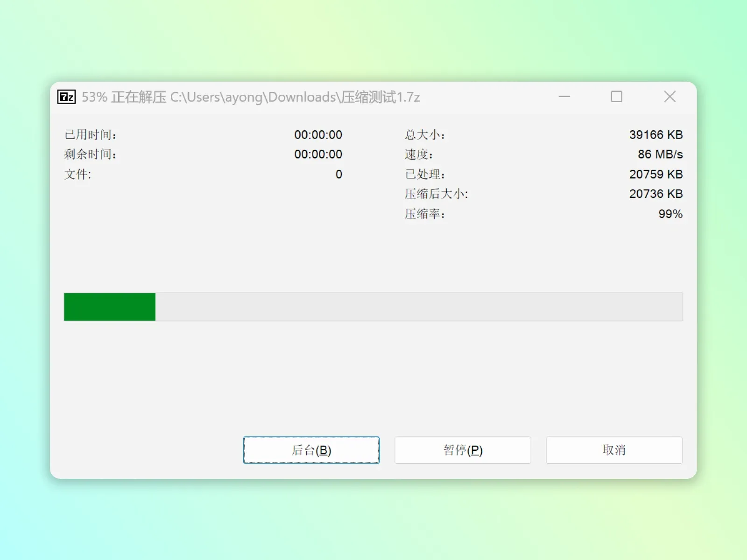Click total size value 39166 KB
747x560 pixels.
point(656,135)
